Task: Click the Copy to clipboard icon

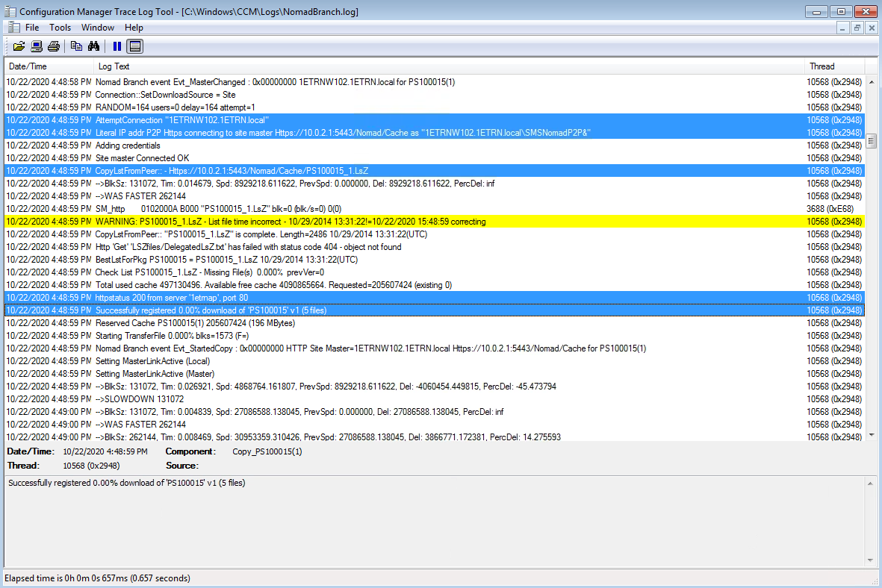Action: point(76,46)
